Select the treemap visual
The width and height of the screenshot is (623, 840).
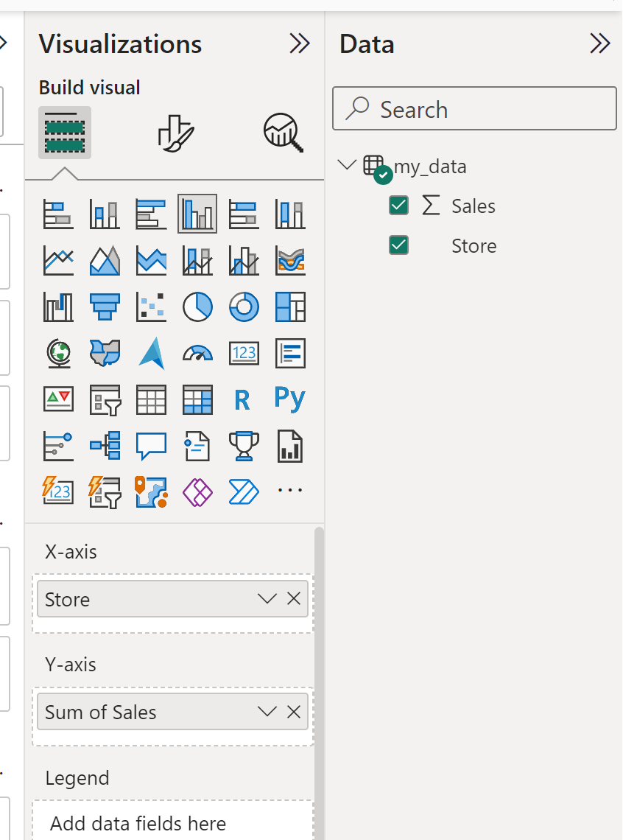pyautogui.click(x=290, y=307)
